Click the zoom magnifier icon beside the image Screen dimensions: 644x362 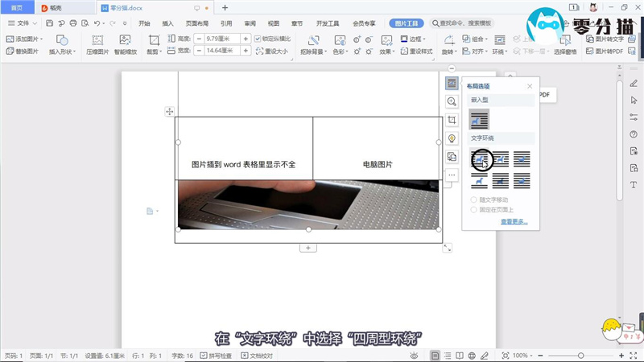(452, 101)
